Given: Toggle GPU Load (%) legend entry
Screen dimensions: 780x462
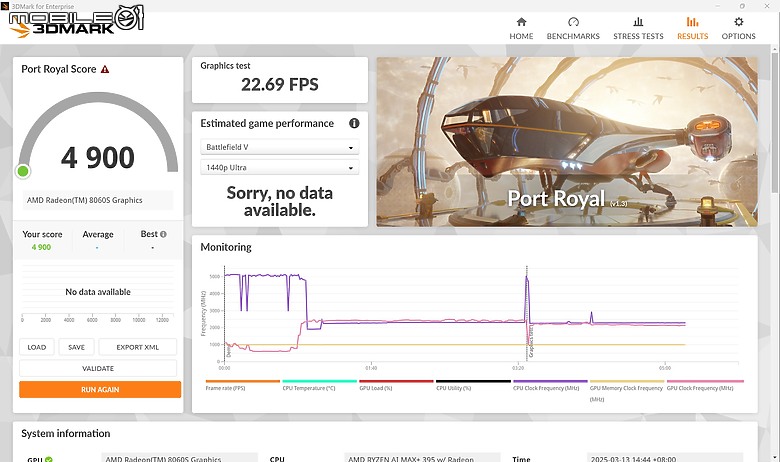Looking at the screenshot, I should 396,385.
